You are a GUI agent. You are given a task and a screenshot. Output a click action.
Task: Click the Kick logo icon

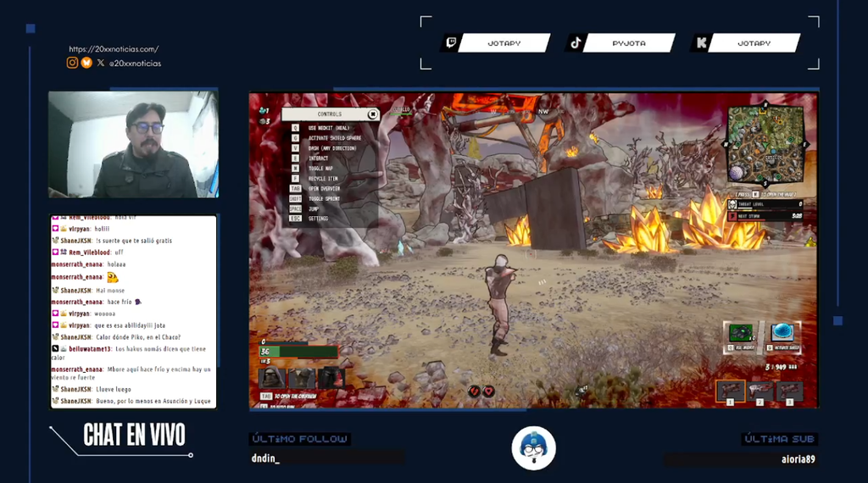coord(701,42)
